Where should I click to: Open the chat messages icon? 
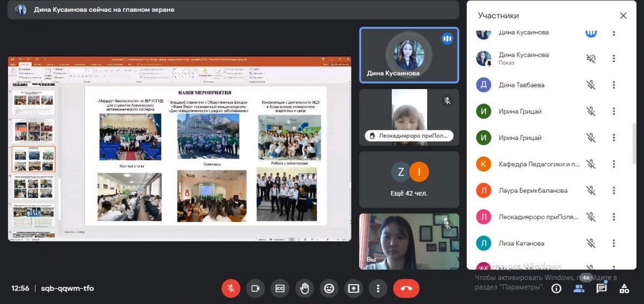pos(602,288)
